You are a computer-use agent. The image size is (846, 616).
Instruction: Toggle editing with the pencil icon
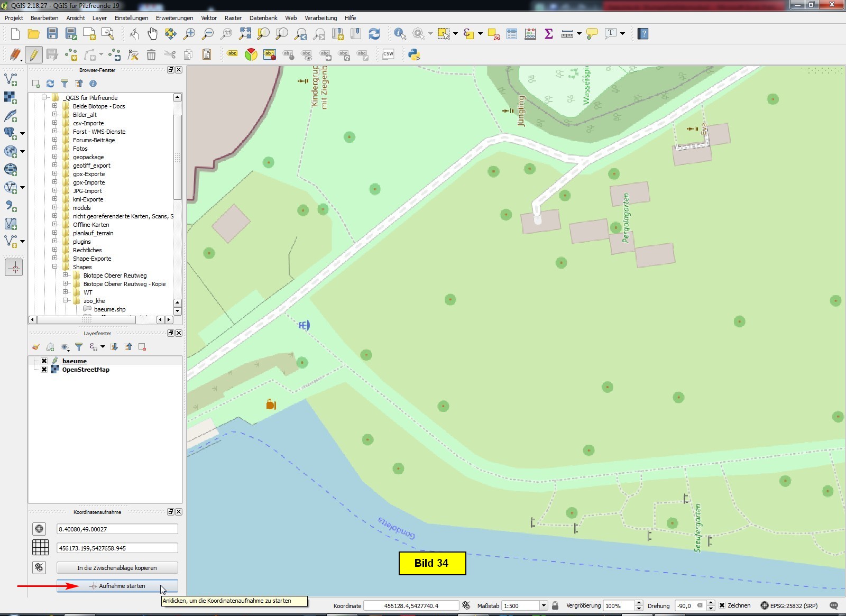(x=33, y=54)
